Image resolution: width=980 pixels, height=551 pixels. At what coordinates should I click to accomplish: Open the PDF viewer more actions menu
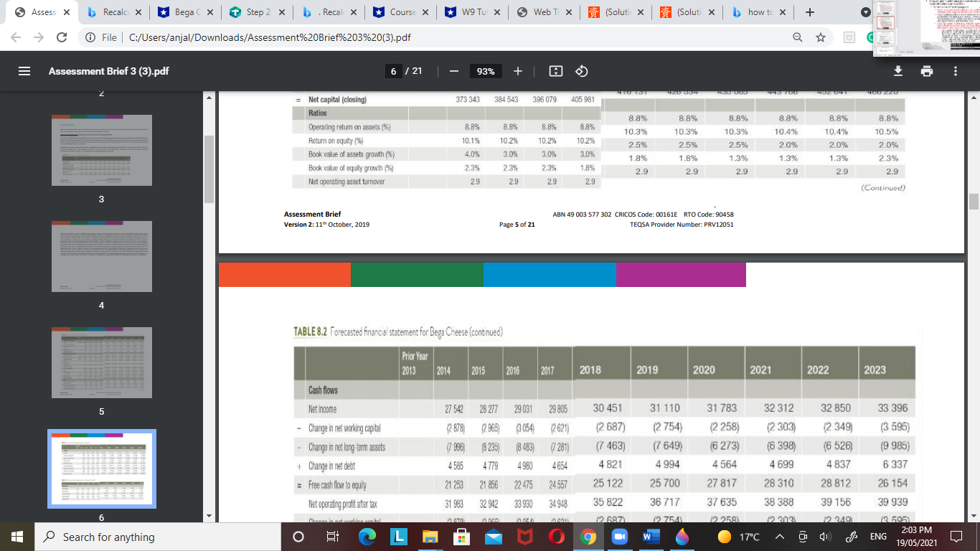click(956, 71)
